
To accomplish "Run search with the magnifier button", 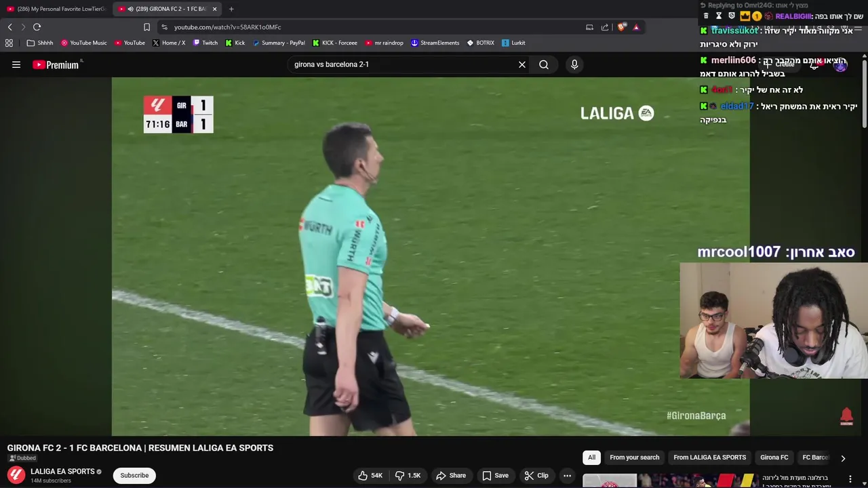I will pos(544,64).
